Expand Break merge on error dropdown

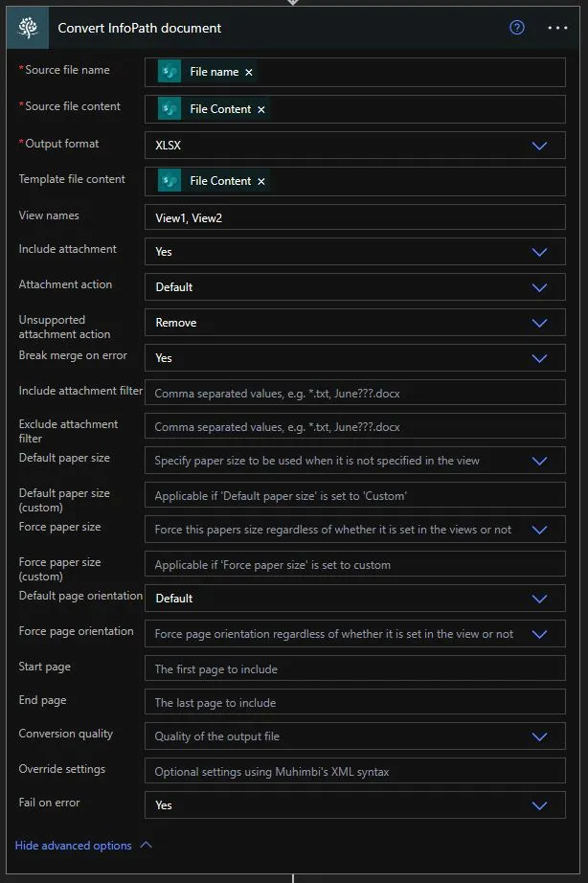tap(539, 358)
